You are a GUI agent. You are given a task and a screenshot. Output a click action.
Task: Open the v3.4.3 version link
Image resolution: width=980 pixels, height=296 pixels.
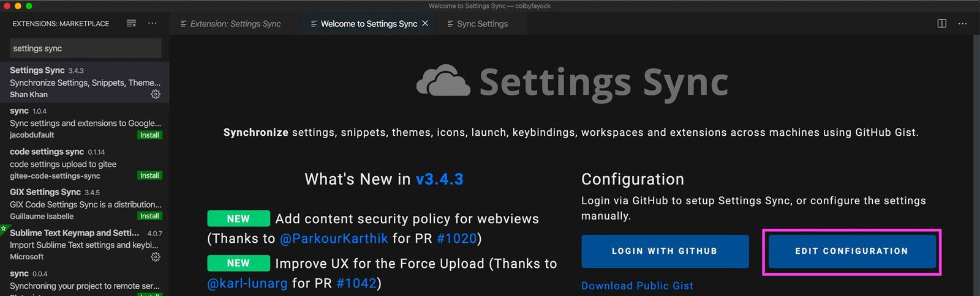tap(439, 179)
